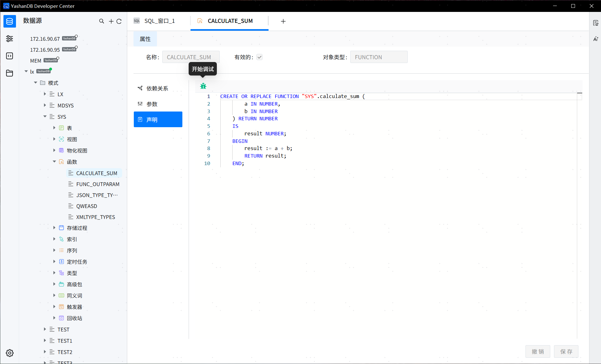Select the 属性 tab
601x364 pixels.
pyautogui.click(x=145, y=39)
